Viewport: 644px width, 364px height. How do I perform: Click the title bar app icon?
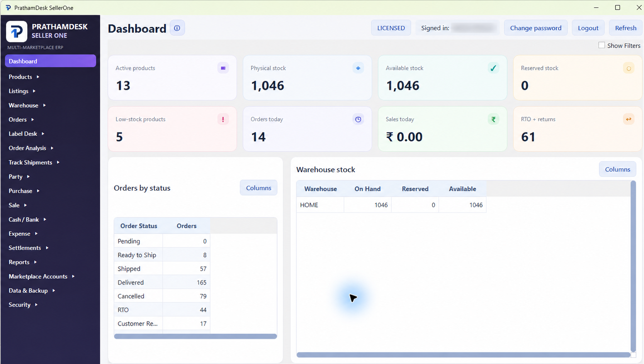pos(8,8)
